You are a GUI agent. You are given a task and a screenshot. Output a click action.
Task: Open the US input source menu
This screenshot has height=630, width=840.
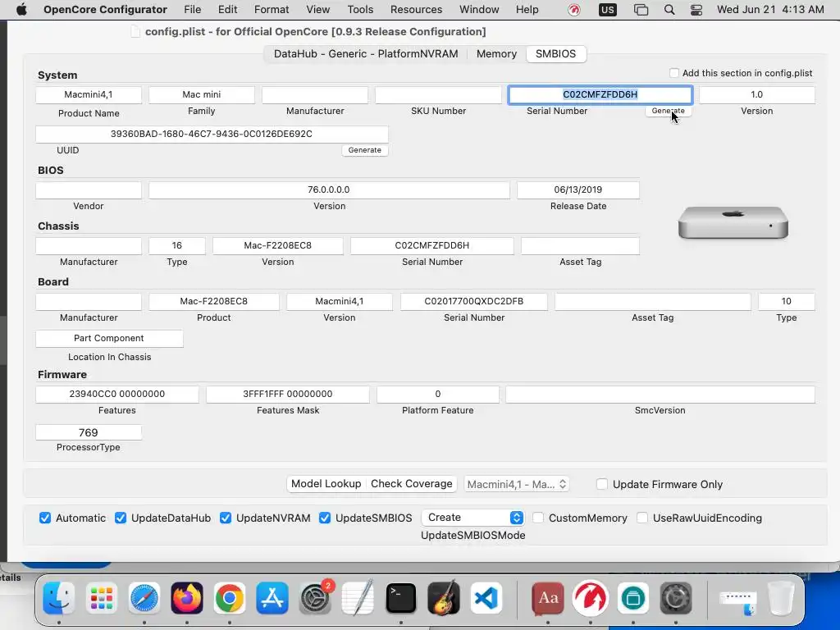pyautogui.click(x=608, y=10)
